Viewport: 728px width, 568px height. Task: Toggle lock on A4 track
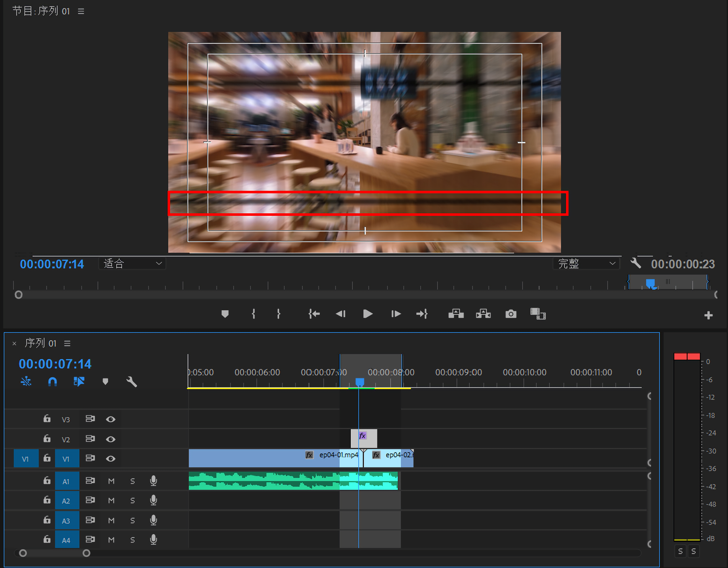coord(47,539)
